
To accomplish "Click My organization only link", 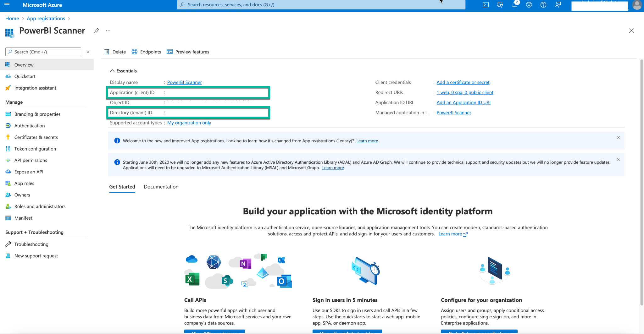I will tap(189, 123).
